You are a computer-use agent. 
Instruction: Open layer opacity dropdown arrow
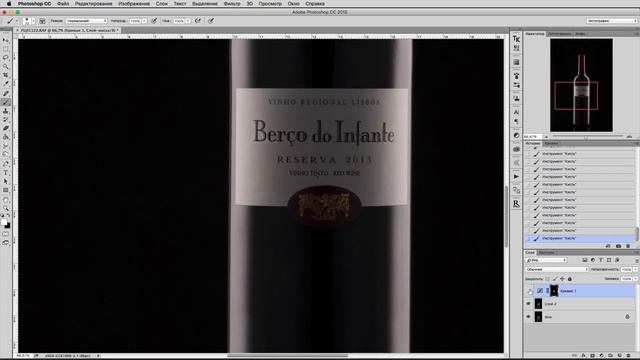(x=636, y=269)
